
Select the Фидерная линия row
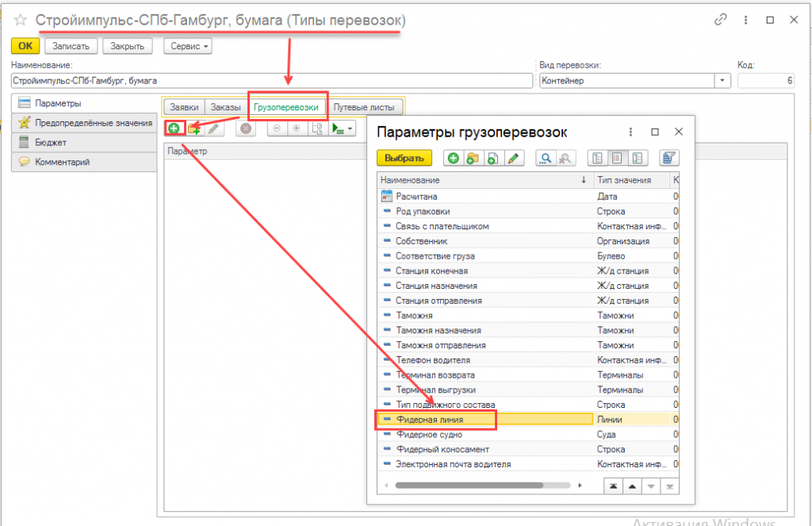coord(527,420)
